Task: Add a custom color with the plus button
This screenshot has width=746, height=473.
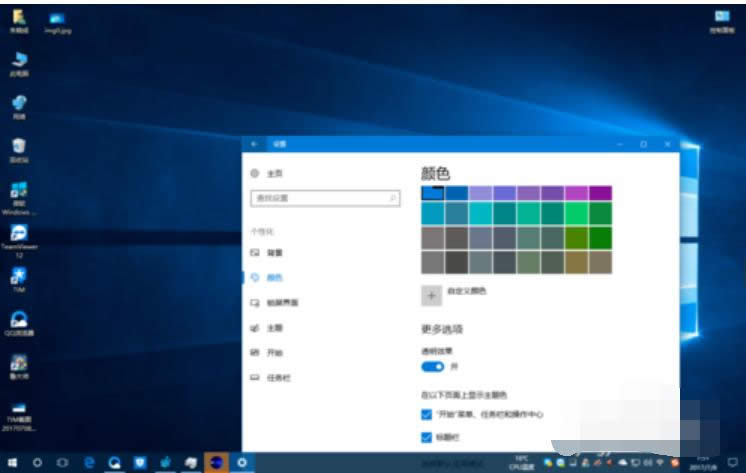Action: 432,295
